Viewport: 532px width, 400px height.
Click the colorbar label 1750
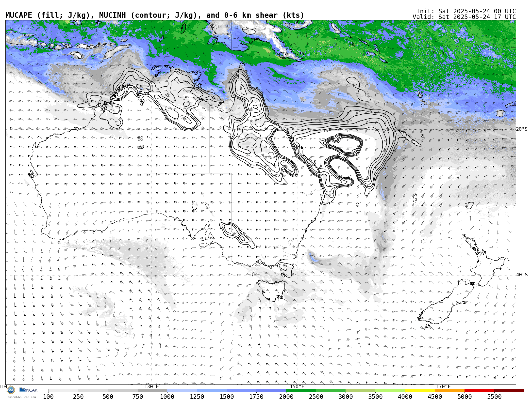pos(256,397)
